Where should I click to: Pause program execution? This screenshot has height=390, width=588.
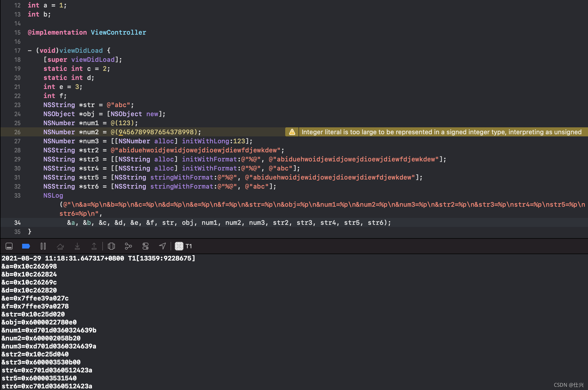coord(43,246)
